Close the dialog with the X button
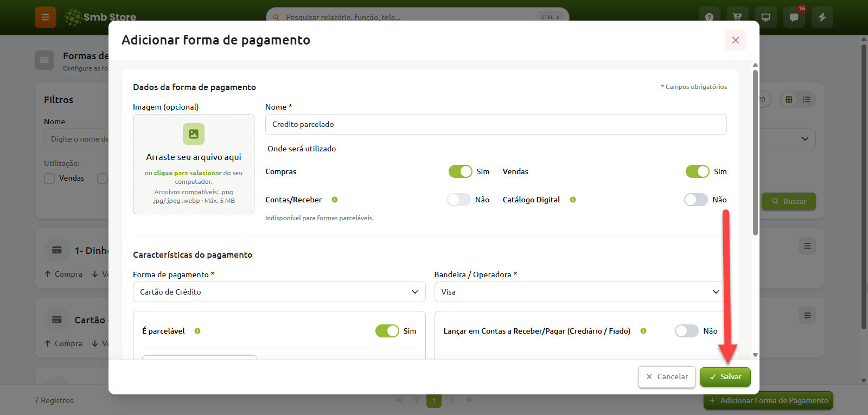 point(736,40)
